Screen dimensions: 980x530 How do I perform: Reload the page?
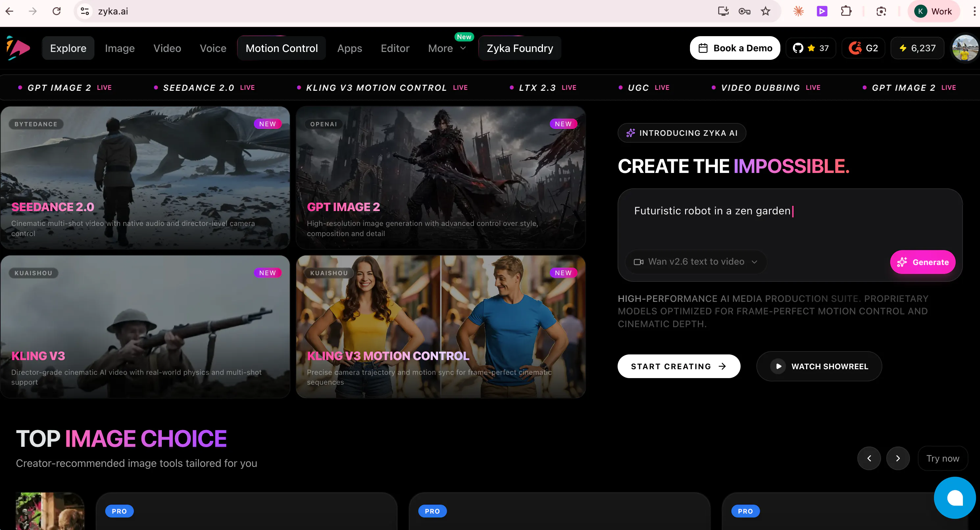click(x=57, y=12)
